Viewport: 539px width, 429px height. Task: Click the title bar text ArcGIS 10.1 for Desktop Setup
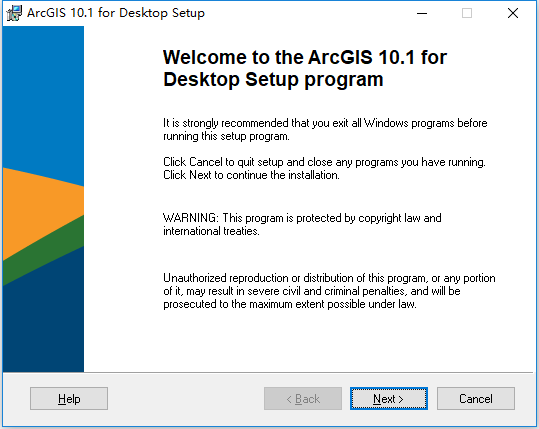116,13
